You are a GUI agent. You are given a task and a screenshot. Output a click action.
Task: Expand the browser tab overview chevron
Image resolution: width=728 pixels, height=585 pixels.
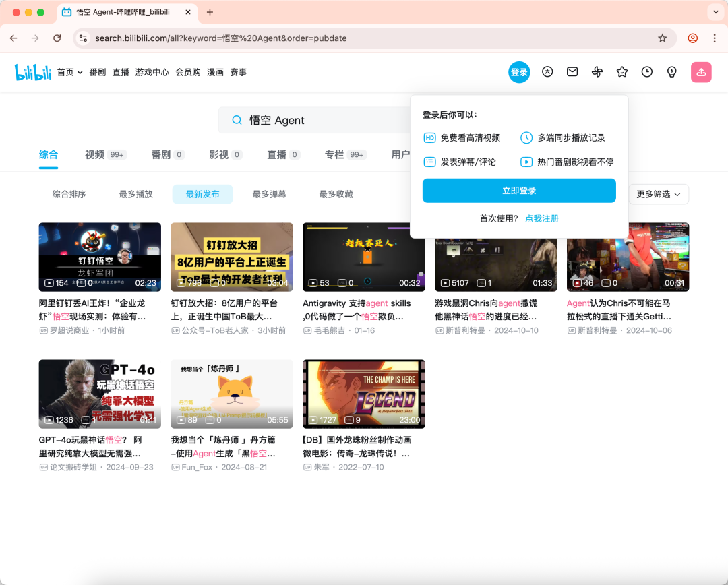point(716,12)
